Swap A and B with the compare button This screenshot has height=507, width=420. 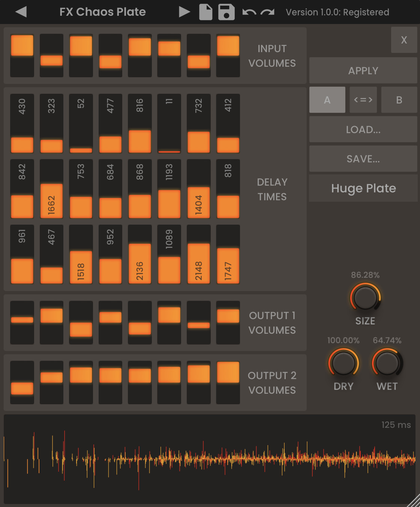(x=363, y=100)
